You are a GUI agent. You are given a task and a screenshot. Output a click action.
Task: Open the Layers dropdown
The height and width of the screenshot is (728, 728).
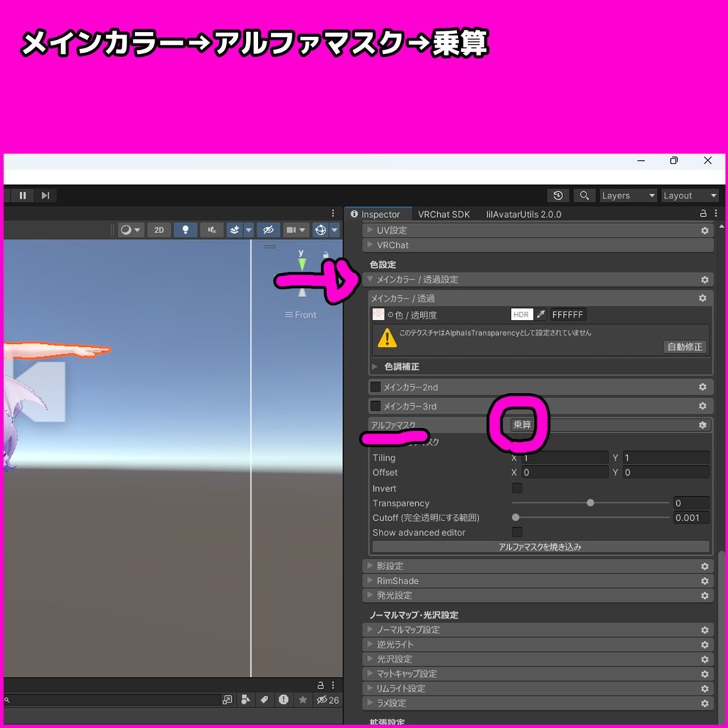pos(628,196)
